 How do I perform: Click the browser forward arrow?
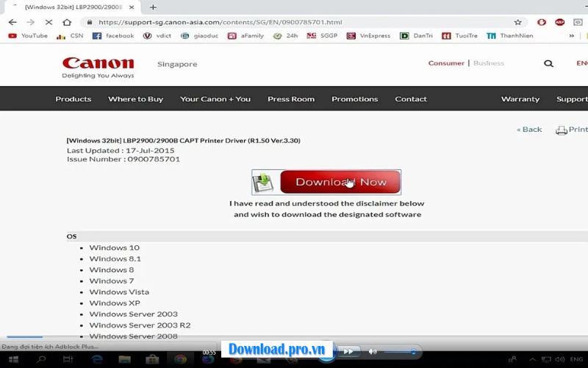[x=30, y=22]
